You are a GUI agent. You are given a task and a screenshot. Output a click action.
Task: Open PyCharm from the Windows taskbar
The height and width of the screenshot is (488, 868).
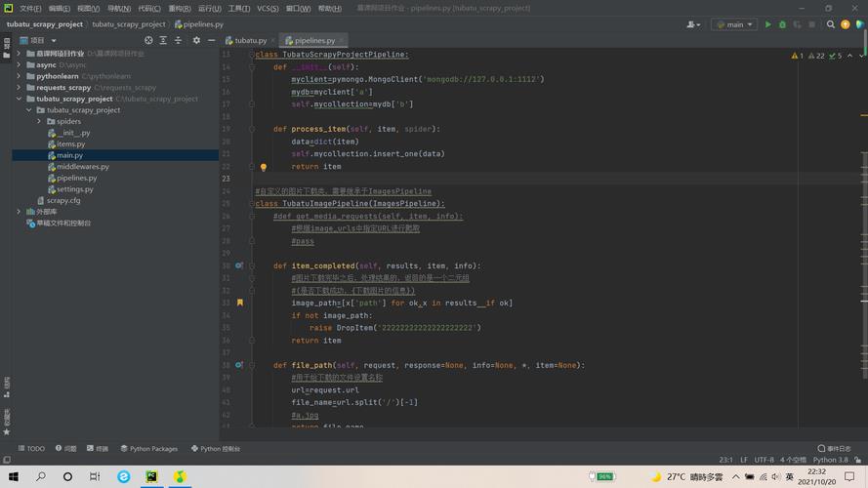(151, 477)
